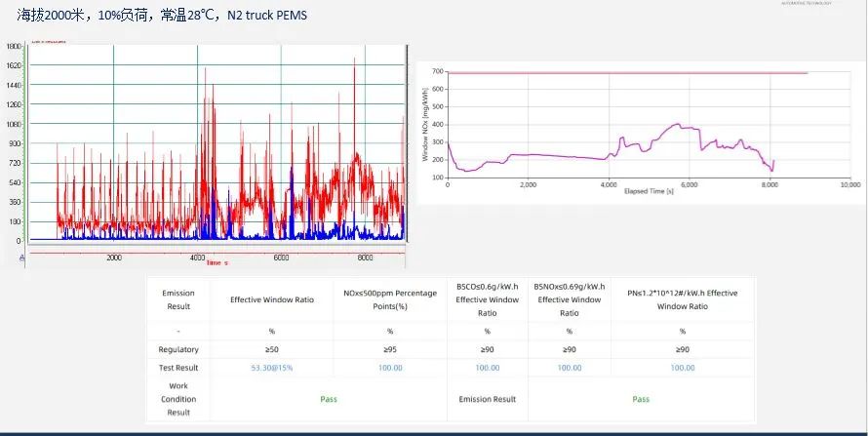The image size is (868, 436).
Task: Click the BSNOx 100.00 test result value
Action: (x=570, y=367)
